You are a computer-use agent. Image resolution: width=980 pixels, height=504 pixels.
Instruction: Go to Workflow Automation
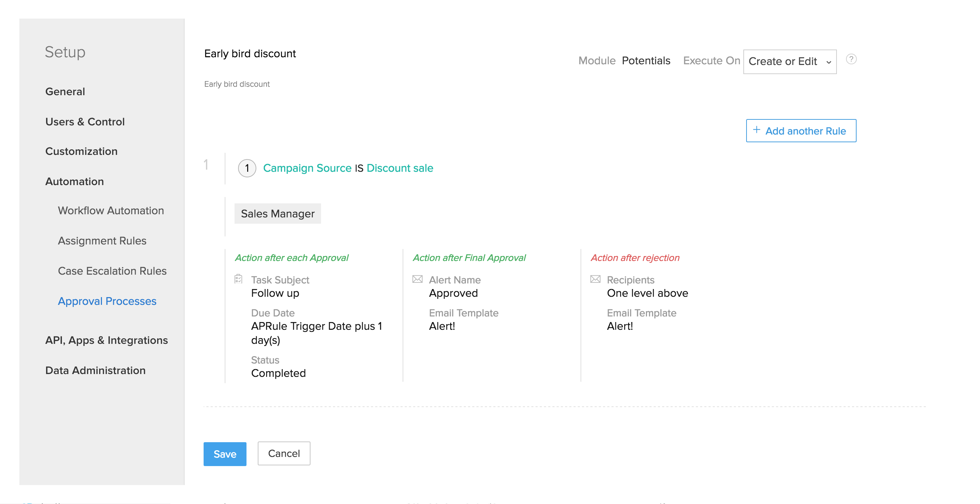(x=111, y=211)
